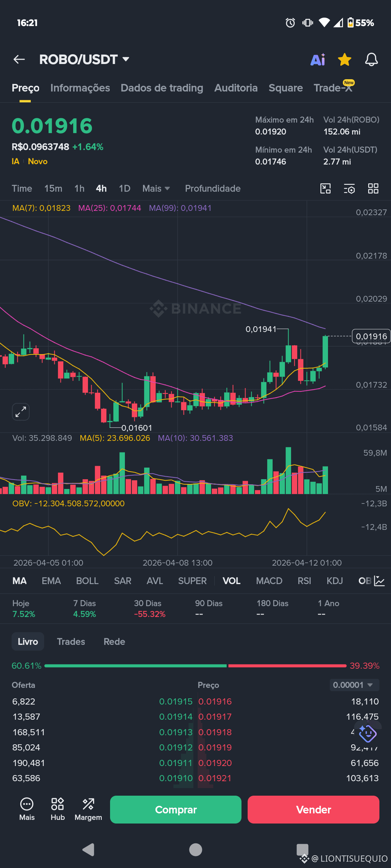Tap the red Vender button
Screen dimensions: 391x868
314,809
